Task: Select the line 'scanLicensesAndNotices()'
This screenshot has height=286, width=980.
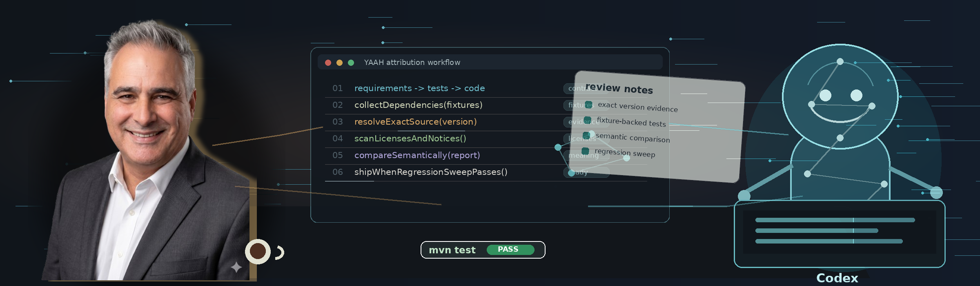Action: [410, 139]
